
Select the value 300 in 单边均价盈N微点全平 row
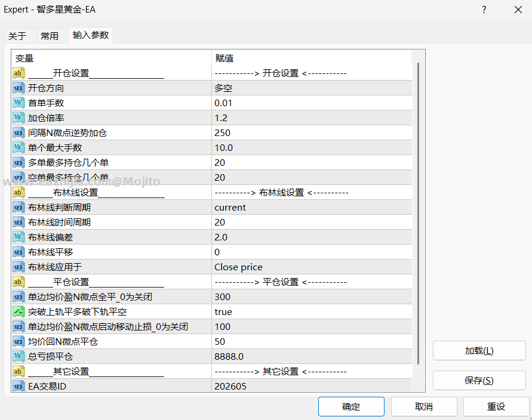tap(312, 297)
